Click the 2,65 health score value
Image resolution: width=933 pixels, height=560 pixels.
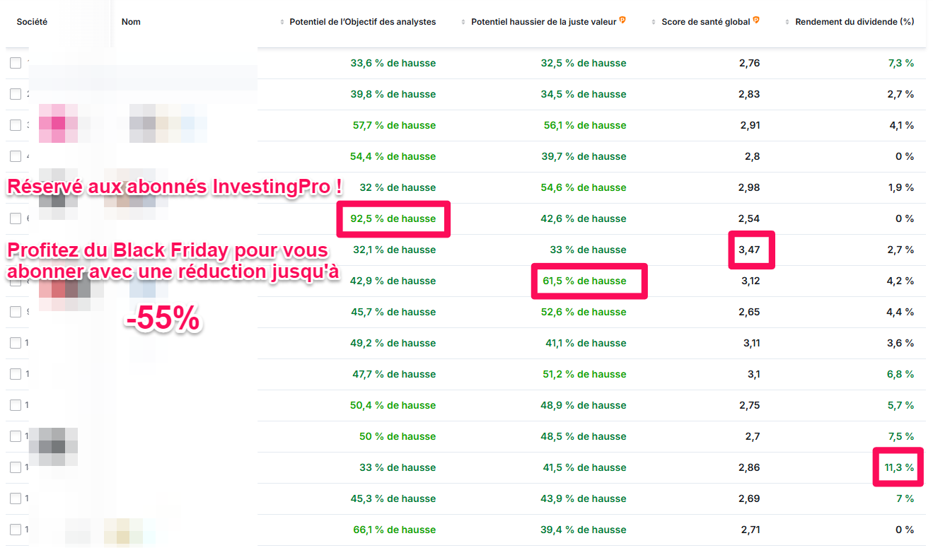pyautogui.click(x=749, y=312)
